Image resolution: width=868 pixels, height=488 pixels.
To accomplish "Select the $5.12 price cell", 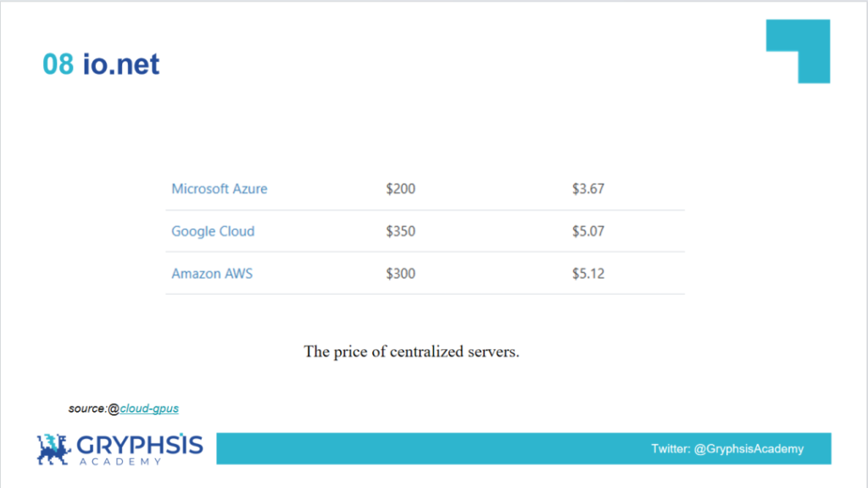I will pos(587,274).
